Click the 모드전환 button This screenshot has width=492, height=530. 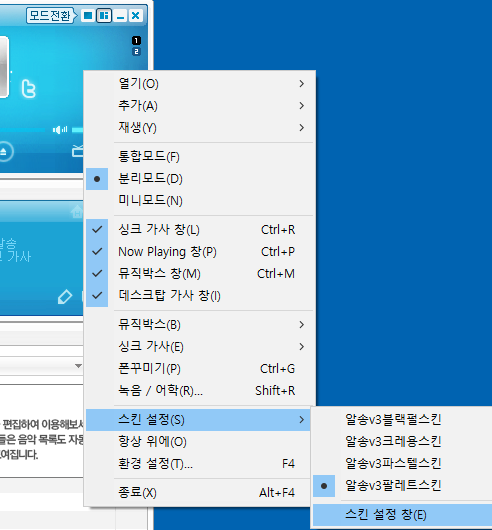(51, 16)
